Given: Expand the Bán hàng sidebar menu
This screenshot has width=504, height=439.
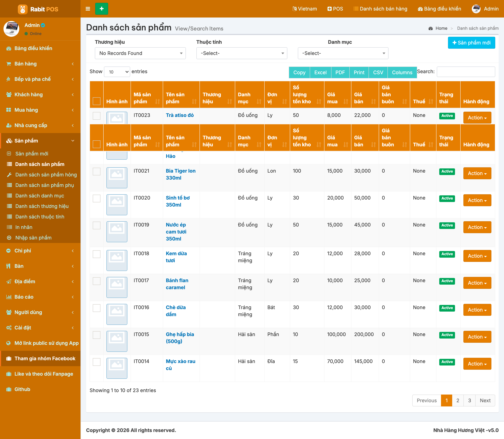Looking at the screenshot, I should pyautogui.click(x=40, y=64).
